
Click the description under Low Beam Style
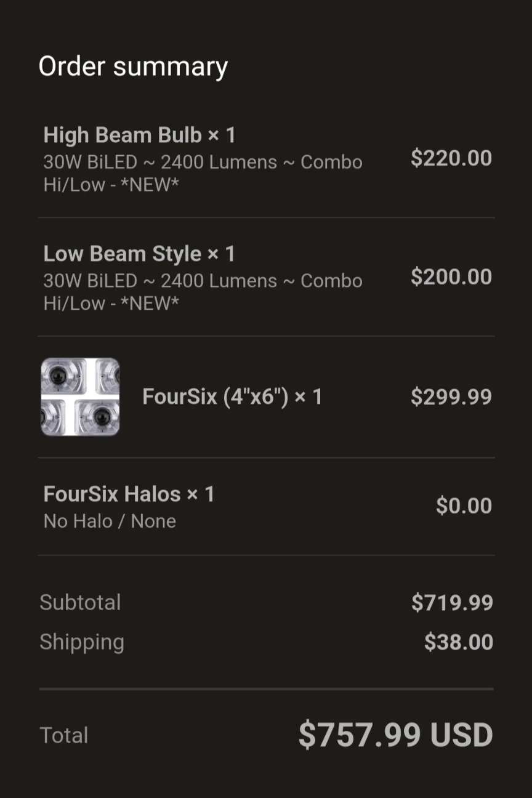[203, 292]
